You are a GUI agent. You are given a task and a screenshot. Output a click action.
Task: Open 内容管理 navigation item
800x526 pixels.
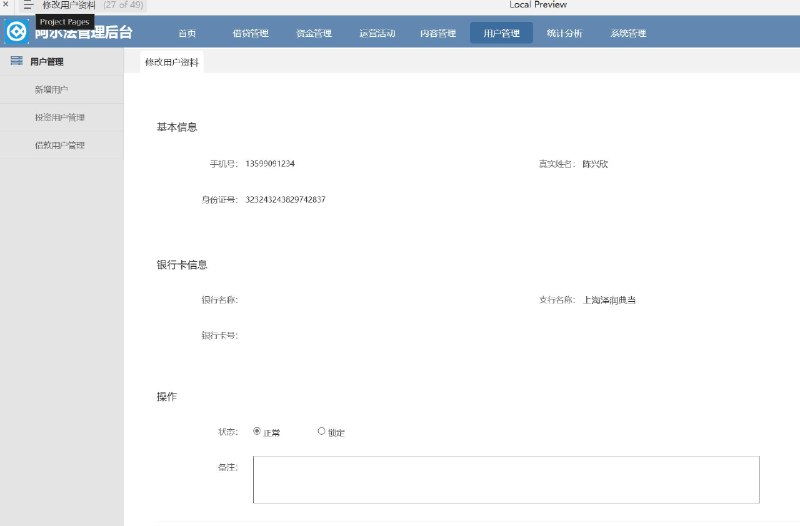[438, 33]
